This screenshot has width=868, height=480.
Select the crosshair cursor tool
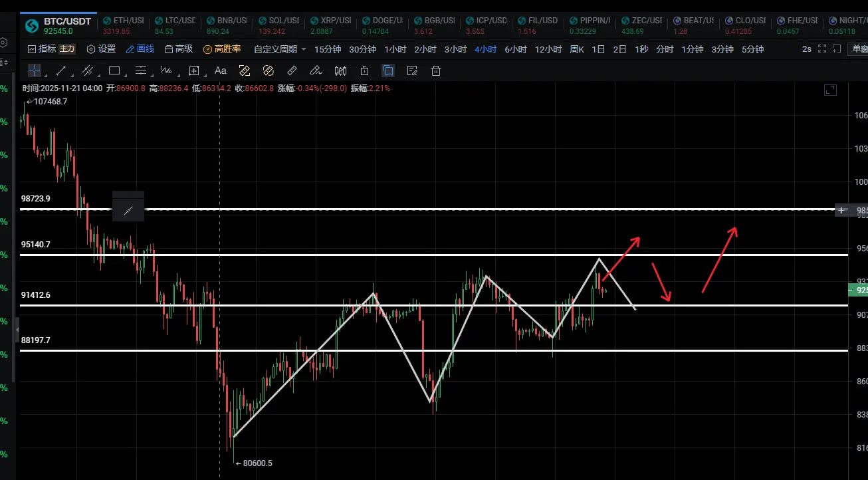point(35,70)
